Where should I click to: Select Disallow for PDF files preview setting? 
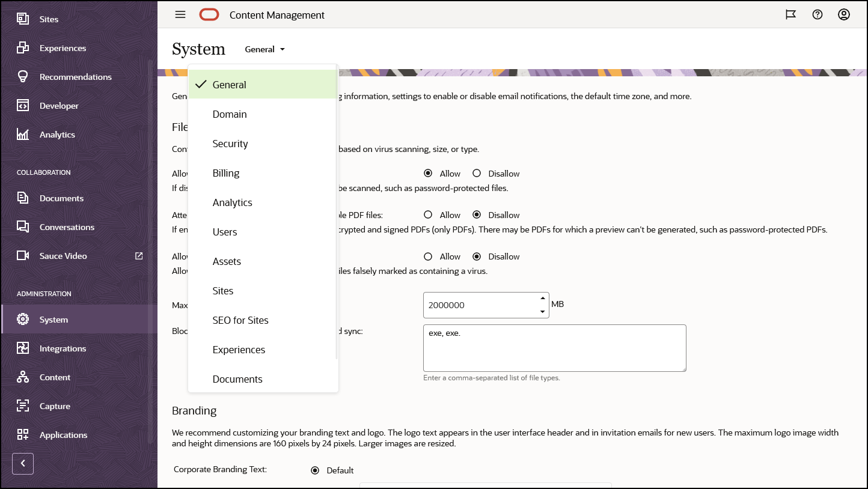tap(477, 215)
